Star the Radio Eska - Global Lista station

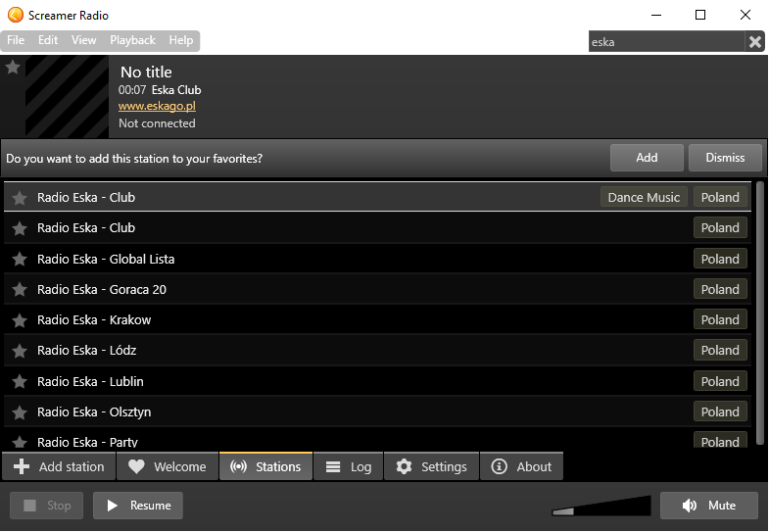coord(20,259)
